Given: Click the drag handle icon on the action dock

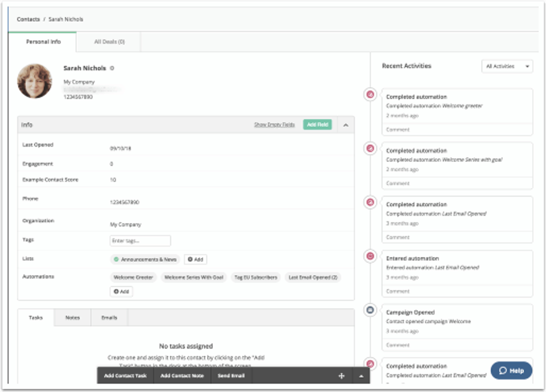Looking at the screenshot, I should (342, 376).
